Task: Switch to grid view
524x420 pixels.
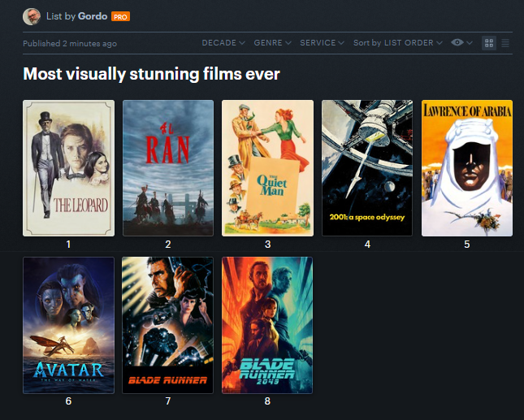Action: (489, 43)
